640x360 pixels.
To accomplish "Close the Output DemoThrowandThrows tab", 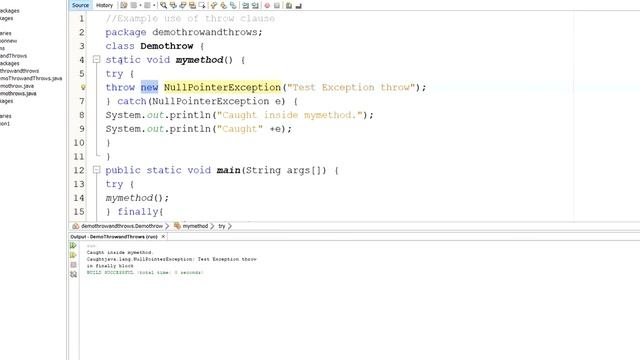I will [x=163, y=237].
